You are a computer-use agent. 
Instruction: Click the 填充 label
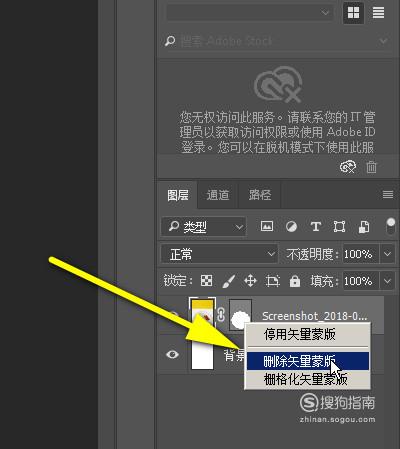(324, 281)
